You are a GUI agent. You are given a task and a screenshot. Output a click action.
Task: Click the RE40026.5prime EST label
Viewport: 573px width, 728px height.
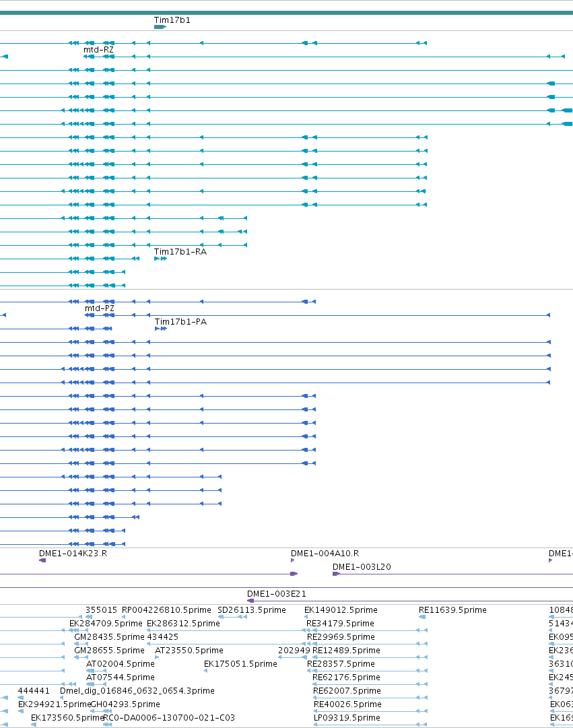point(348,704)
